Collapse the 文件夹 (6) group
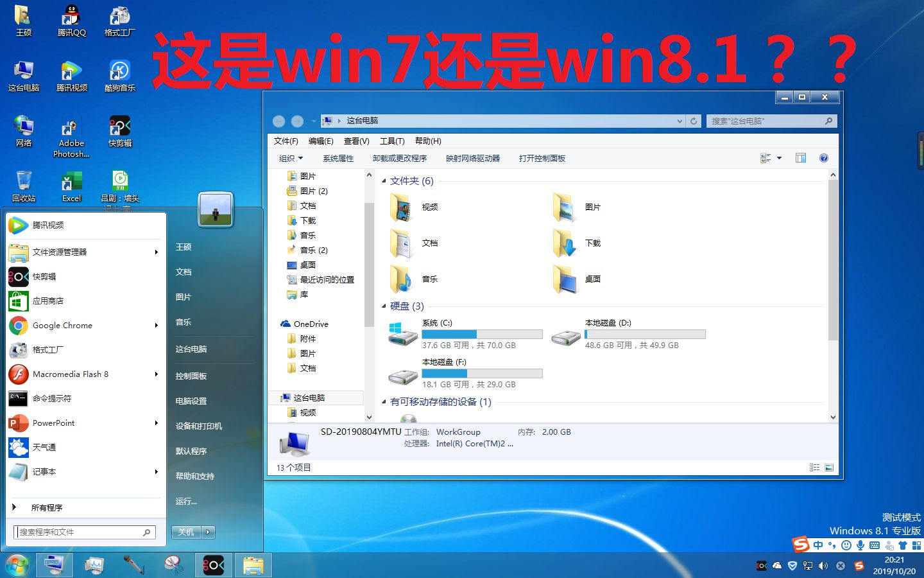 point(384,181)
